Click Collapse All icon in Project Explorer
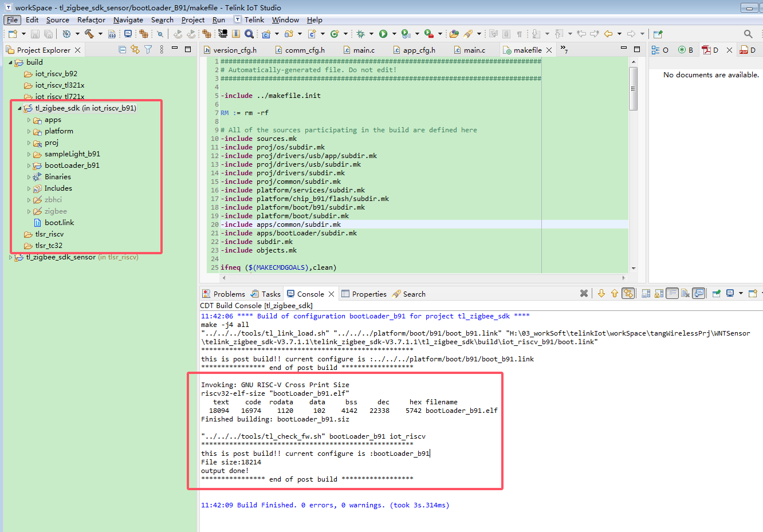The width and height of the screenshot is (763, 532). tap(122, 50)
